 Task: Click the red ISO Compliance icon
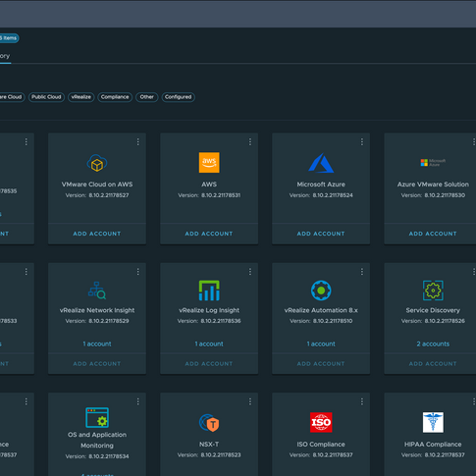click(x=321, y=422)
